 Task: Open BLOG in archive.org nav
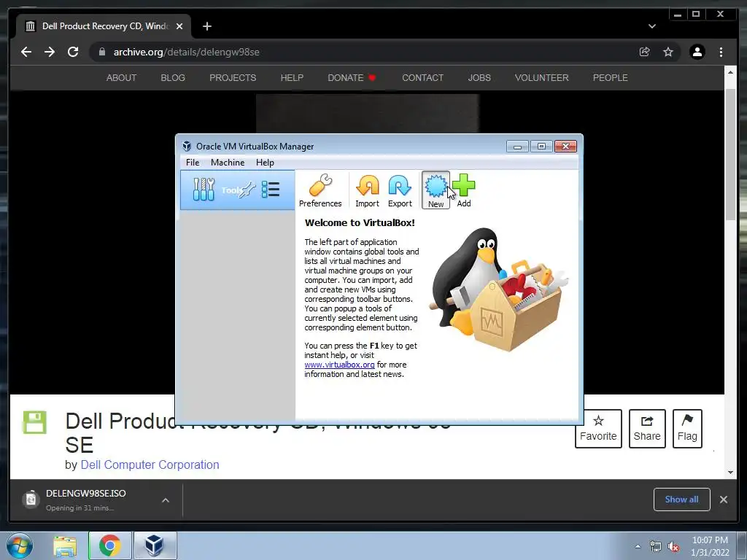[x=173, y=77]
